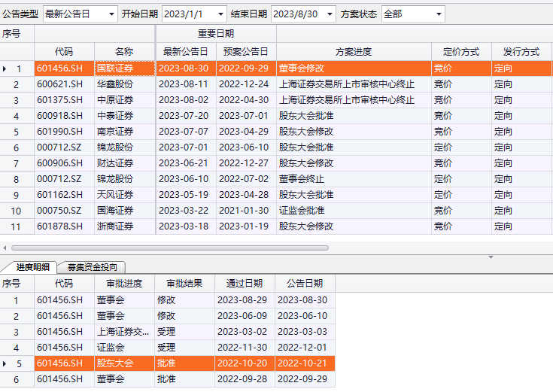Click the 发行方式 column header
Viewport: 553px width, 392px height.
click(x=521, y=52)
